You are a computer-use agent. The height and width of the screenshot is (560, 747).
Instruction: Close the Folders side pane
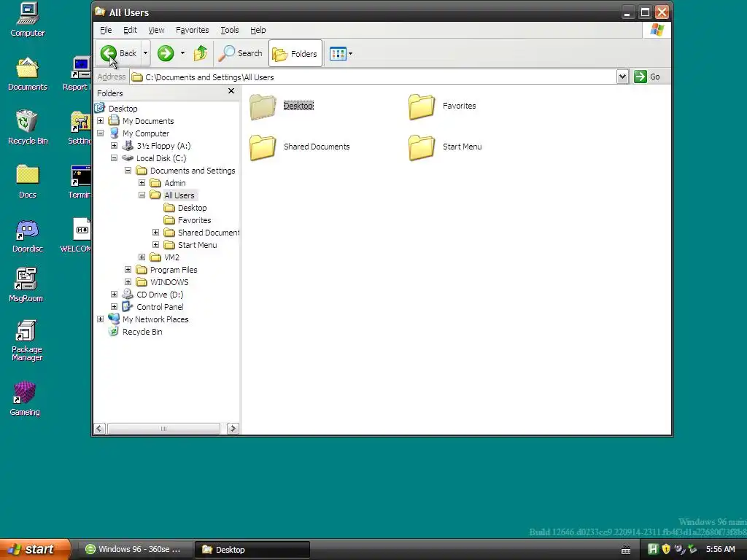click(231, 91)
